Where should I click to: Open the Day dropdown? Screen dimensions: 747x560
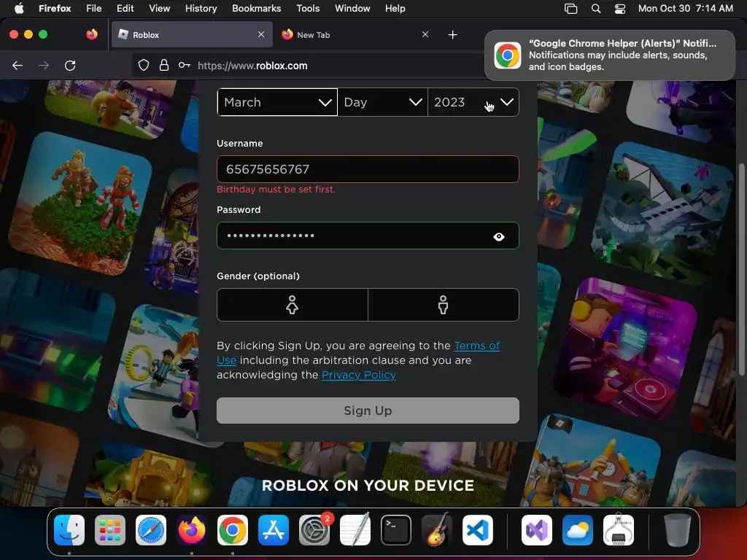382,102
